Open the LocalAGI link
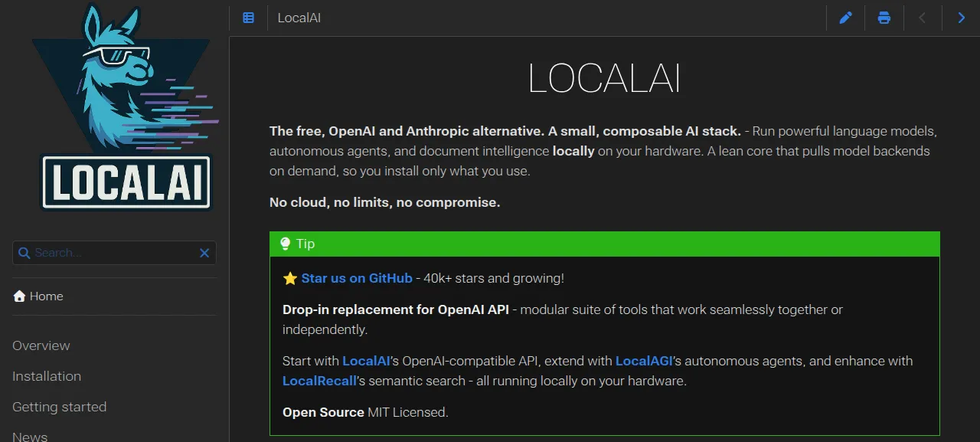The width and height of the screenshot is (980, 442). click(644, 361)
